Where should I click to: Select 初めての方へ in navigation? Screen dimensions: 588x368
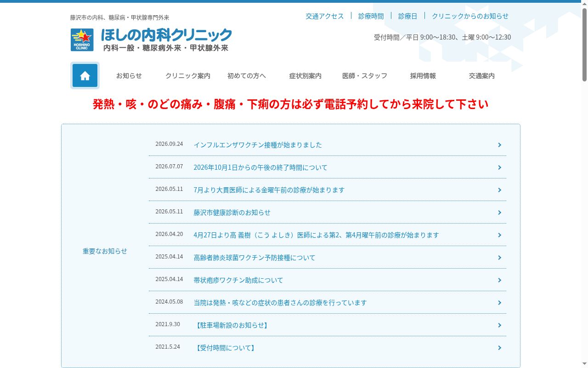pyautogui.click(x=247, y=76)
